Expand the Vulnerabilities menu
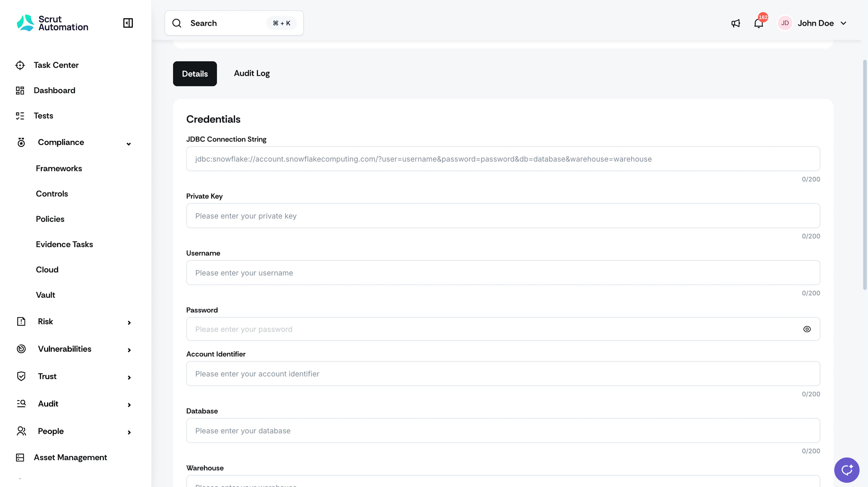The width and height of the screenshot is (868, 487). coord(129,350)
